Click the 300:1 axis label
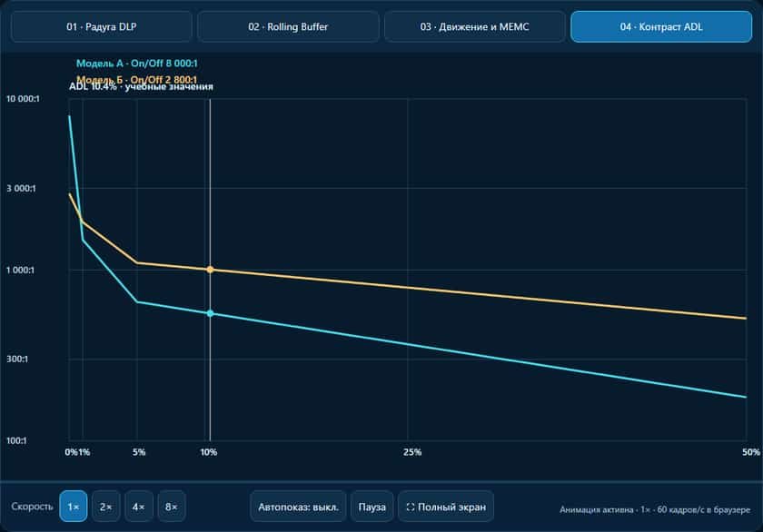Viewport: 763px width, 532px height. coord(17,359)
